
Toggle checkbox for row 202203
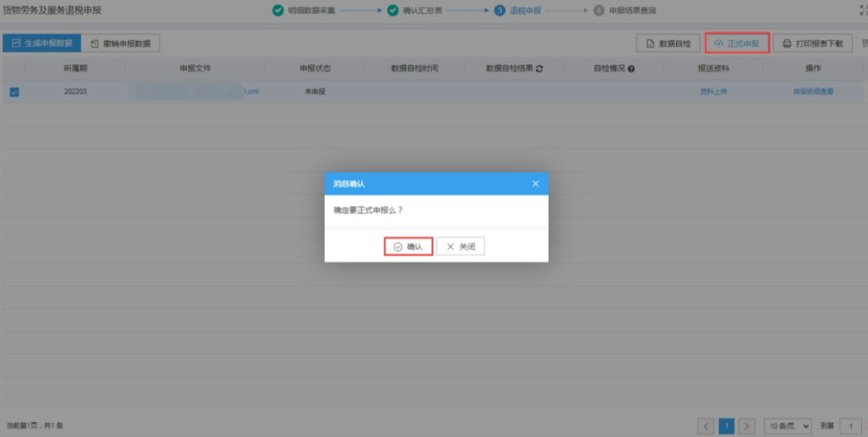pos(14,91)
